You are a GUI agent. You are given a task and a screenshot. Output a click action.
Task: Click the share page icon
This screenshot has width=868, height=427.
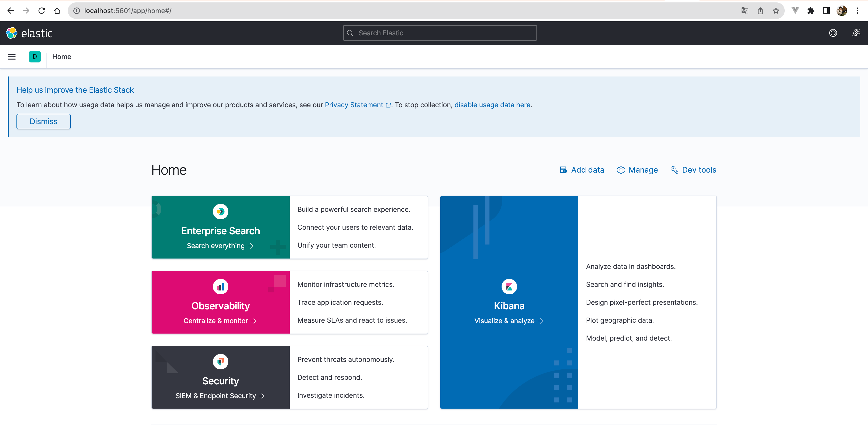click(760, 11)
